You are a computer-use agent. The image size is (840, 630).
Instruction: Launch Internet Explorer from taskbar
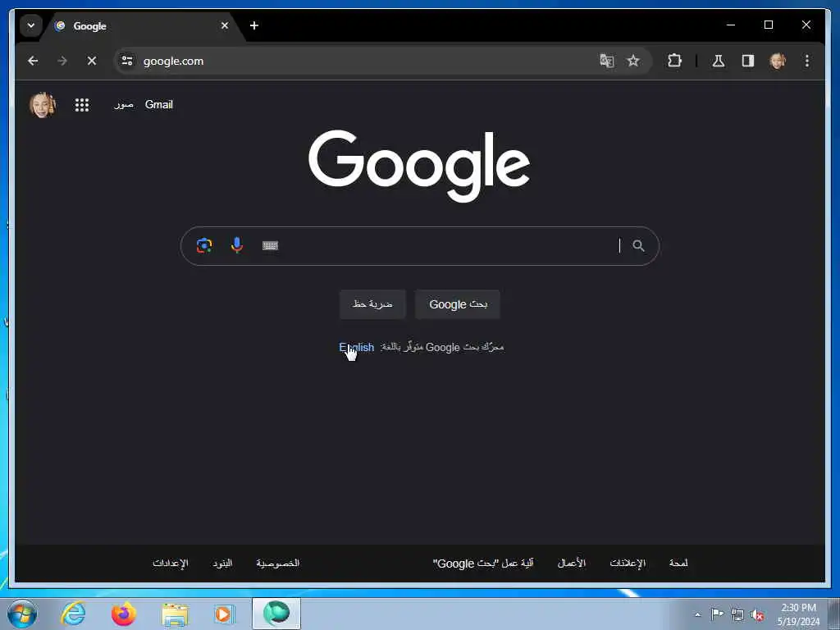click(73, 614)
